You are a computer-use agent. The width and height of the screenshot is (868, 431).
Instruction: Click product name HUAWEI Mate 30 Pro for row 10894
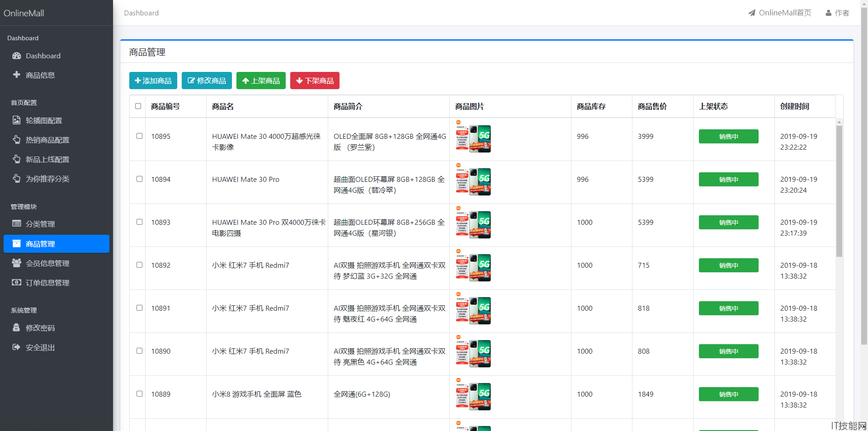(245, 179)
